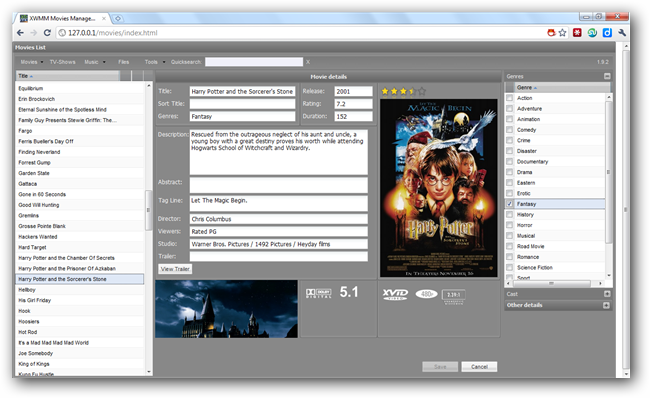This screenshot has height=398, width=650.
Task: Collapse the Genres panel
Action: 607,76
